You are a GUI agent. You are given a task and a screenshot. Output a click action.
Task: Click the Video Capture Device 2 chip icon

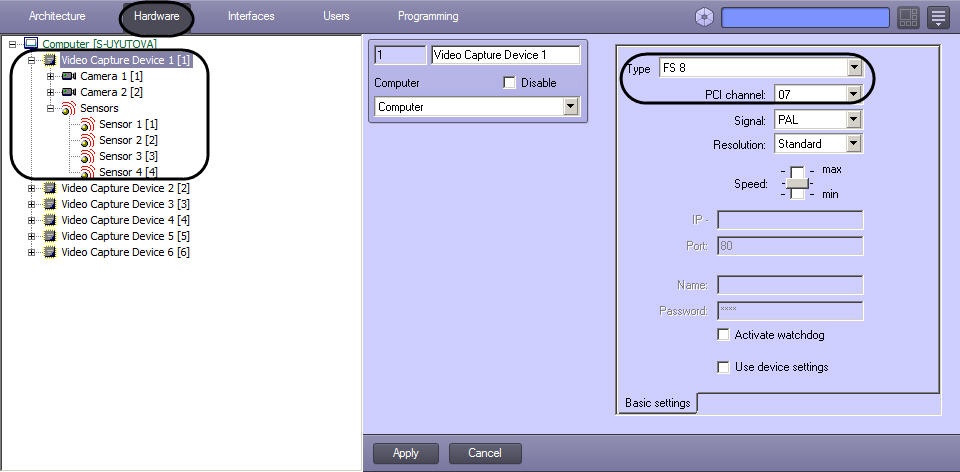tap(50, 188)
